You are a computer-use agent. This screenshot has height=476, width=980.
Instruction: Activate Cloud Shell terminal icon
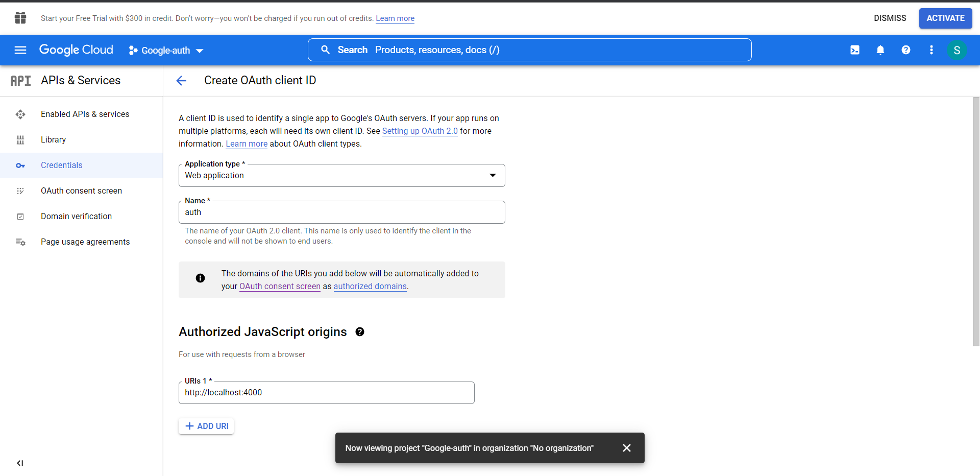854,50
